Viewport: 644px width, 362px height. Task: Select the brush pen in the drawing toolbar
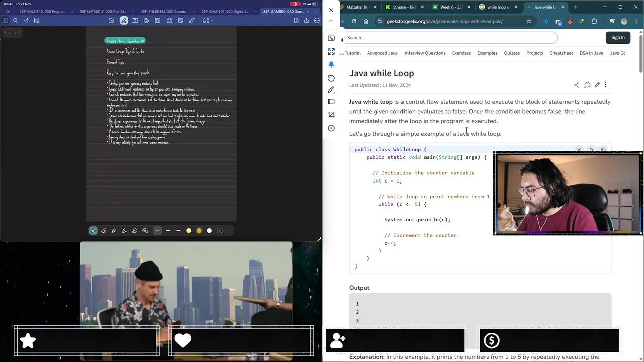click(114, 231)
